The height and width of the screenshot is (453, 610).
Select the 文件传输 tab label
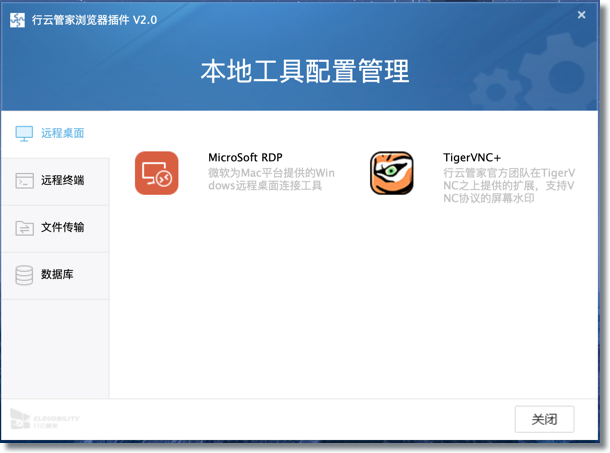pyautogui.click(x=62, y=228)
